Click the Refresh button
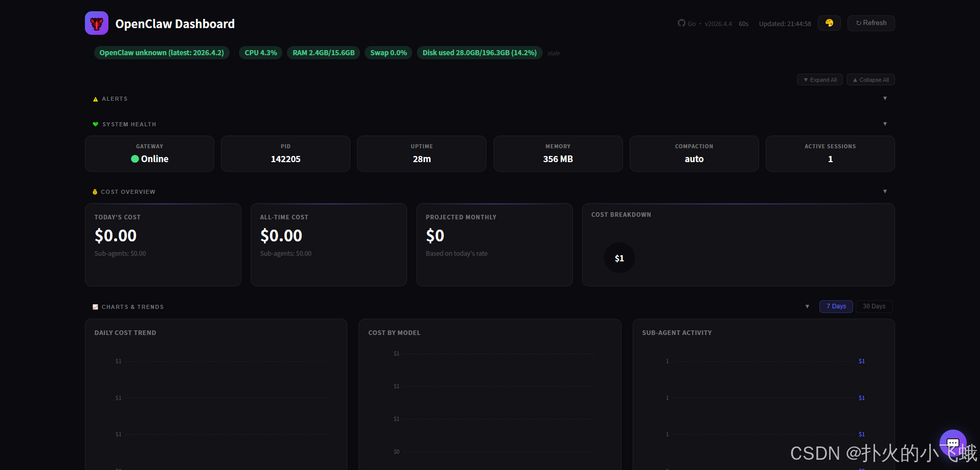Screen dimensions: 980x470 [871, 23]
